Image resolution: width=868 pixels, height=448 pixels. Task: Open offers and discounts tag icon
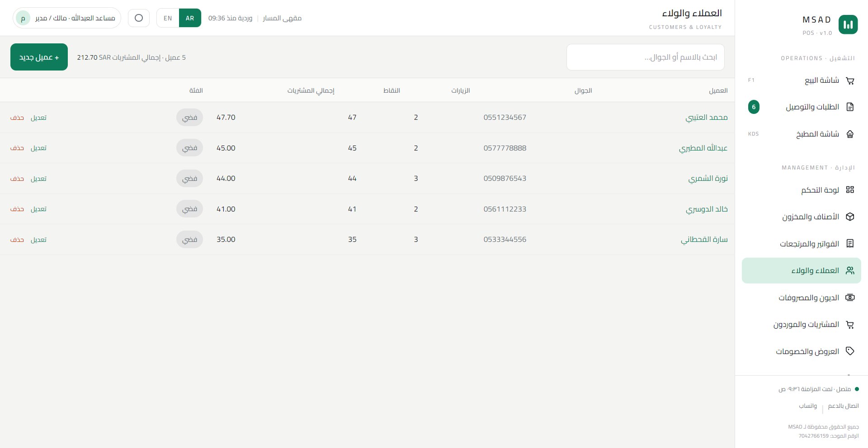click(850, 351)
